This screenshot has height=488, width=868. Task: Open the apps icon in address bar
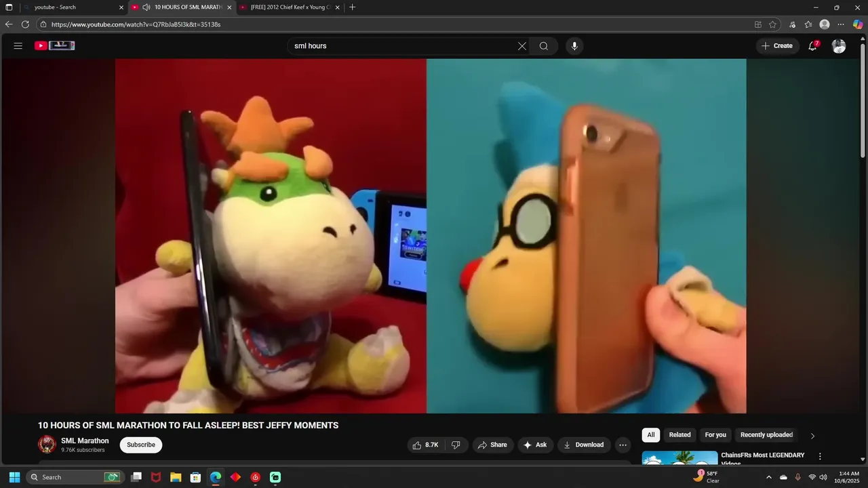point(758,24)
